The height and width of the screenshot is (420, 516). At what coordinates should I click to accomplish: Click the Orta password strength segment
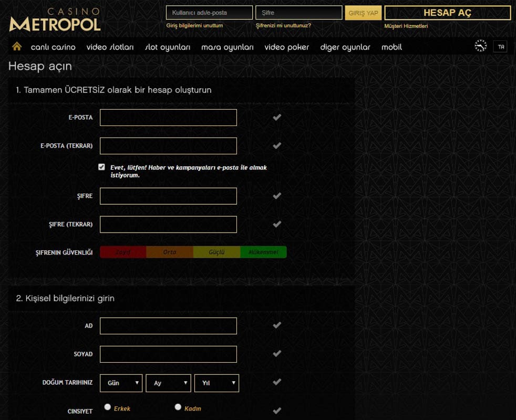(x=170, y=252)
